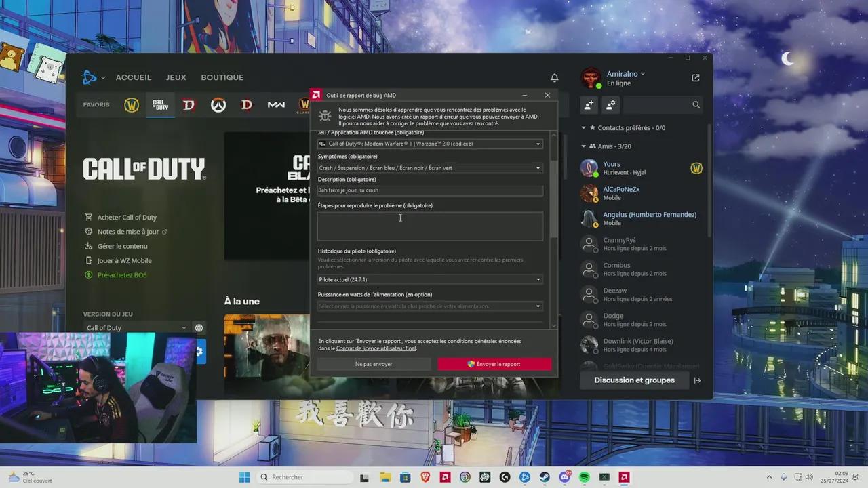Open File Explorer from the taskbar
The height and width of the screenshot is (488, 868).
click(386, 477)
